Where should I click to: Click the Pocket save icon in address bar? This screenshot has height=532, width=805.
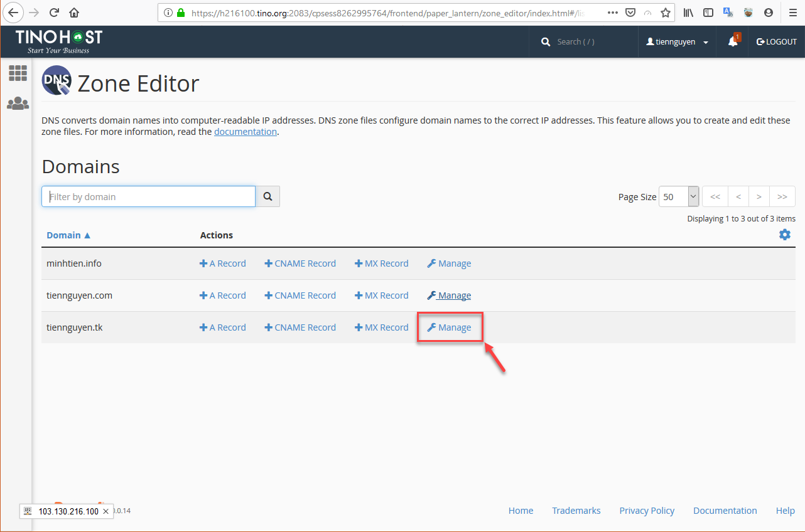[x=631, y=13]
